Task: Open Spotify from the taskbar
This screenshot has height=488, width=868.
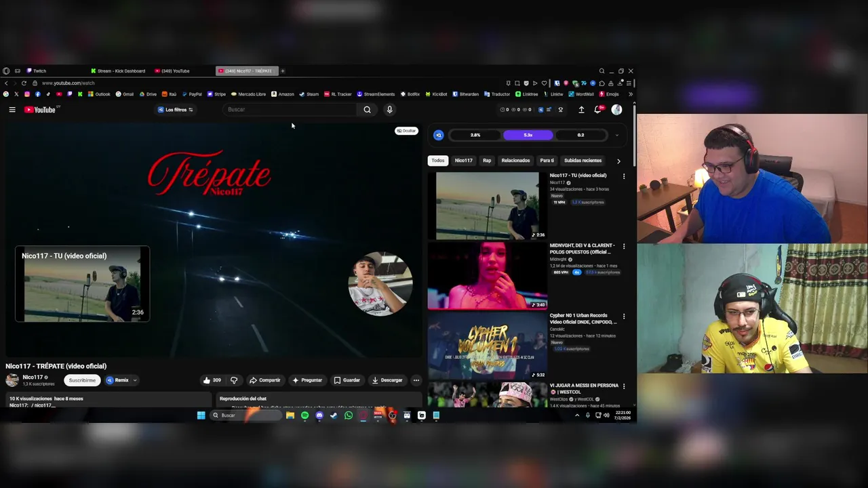Action: pyautogui.click(x=304, y=415)
